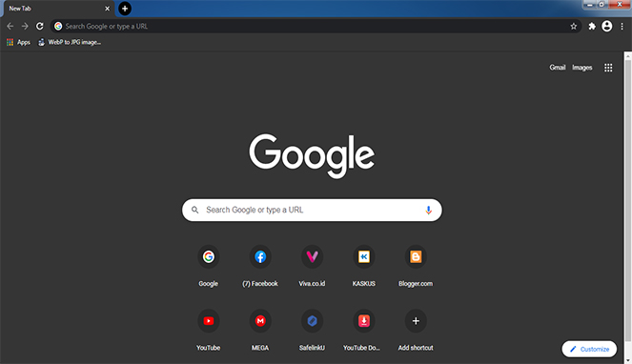Go forward using the forward arrow

pyautogui.click(x=25, y=26)
